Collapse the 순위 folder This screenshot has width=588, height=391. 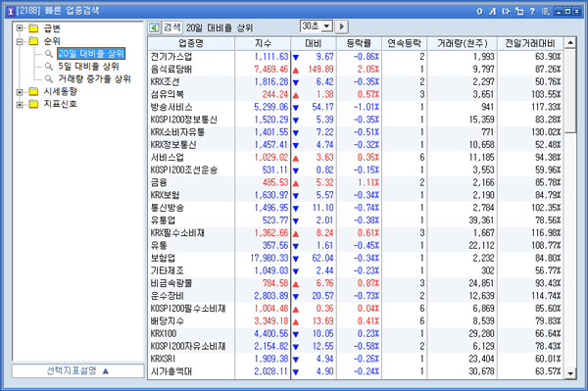[x=20, y=41]
